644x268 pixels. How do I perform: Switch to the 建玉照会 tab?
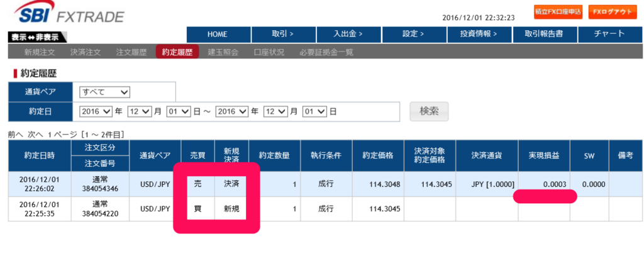(223, 53)
